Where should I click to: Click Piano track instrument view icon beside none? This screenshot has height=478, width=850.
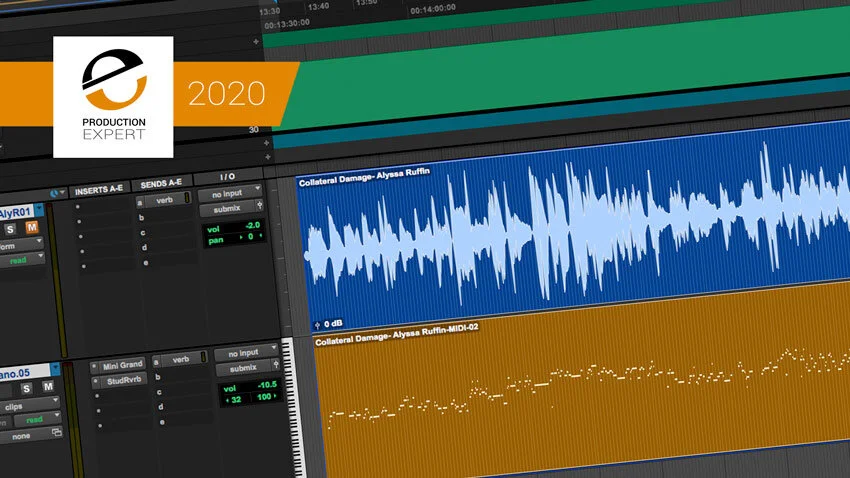(x=56, y=432)
